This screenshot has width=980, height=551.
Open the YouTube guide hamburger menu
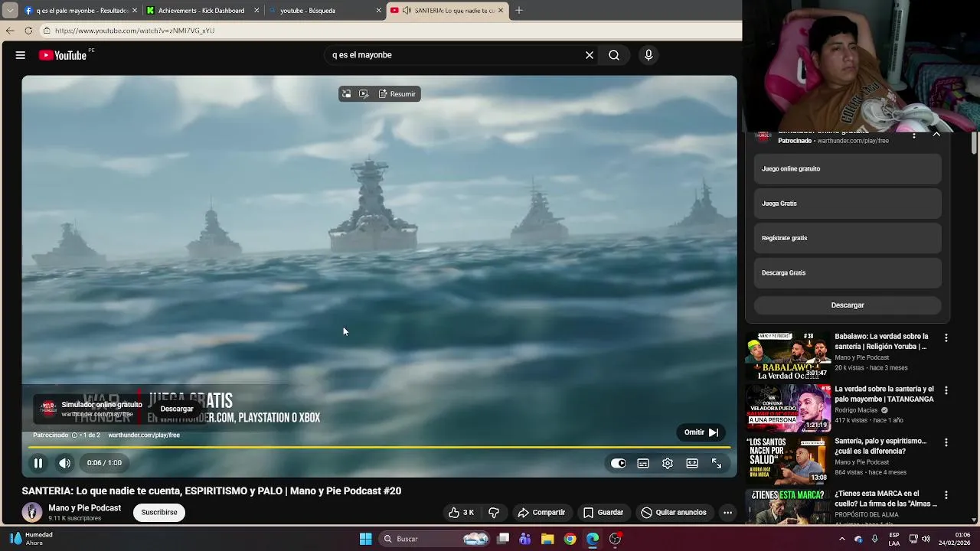pos(21,55)
